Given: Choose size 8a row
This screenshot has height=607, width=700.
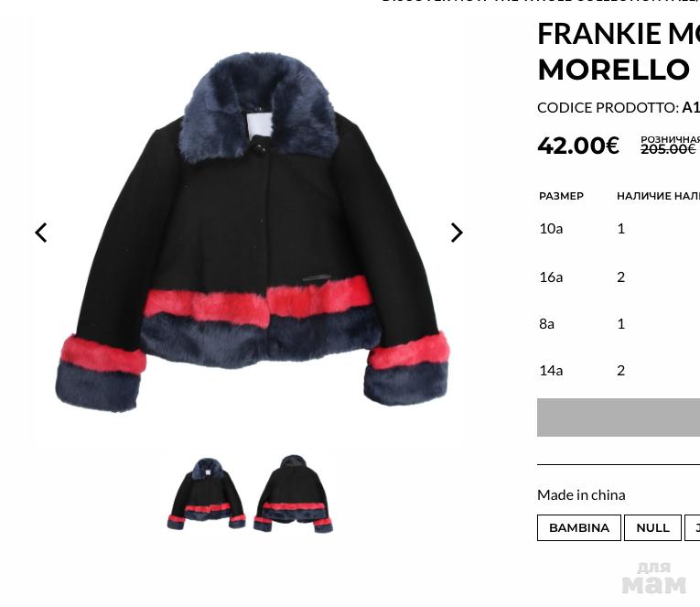Looking at the screenshot, I should click(619, 324).
